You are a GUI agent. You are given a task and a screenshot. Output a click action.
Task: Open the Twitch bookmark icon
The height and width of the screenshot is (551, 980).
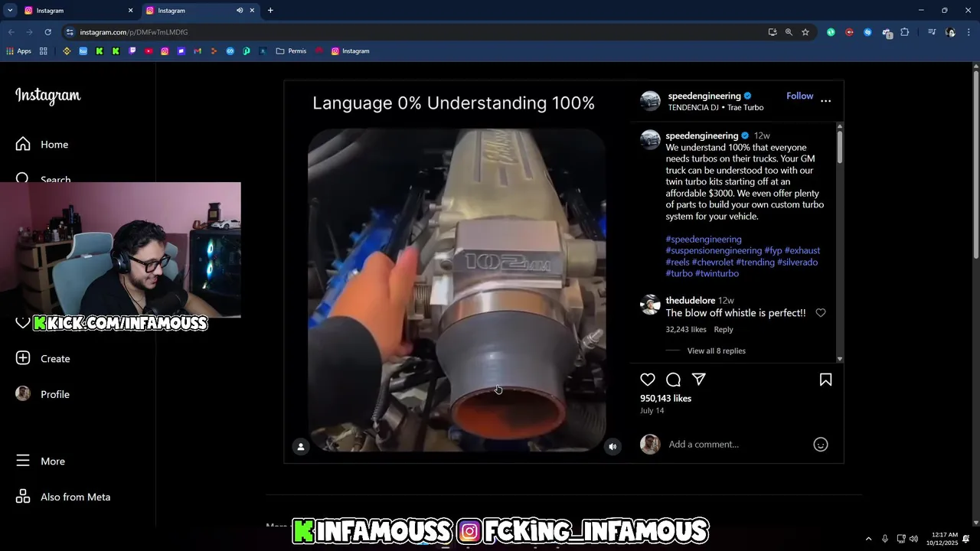tap(132, 51)
